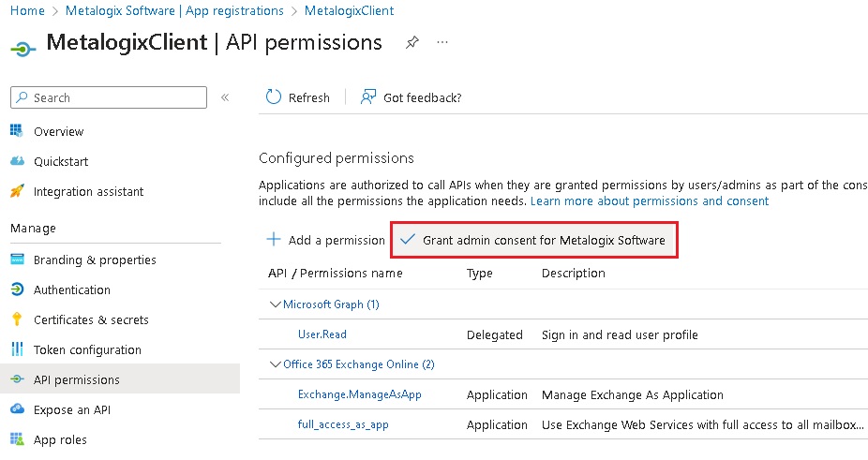Click the Certificates & secrets key icon
Image resolution: width=868 pixels, height=460 pixels.
[x=17, y=319]
